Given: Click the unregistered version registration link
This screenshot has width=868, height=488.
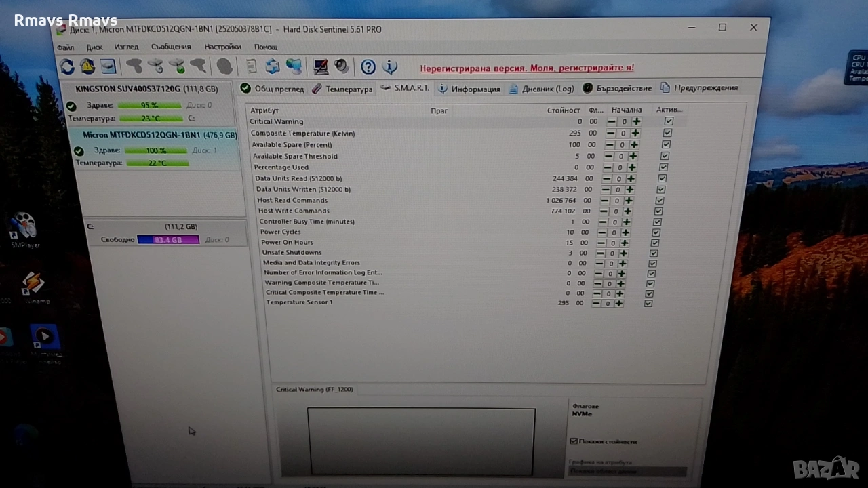Looking at the screenshot, I should (x=527, y=68).
